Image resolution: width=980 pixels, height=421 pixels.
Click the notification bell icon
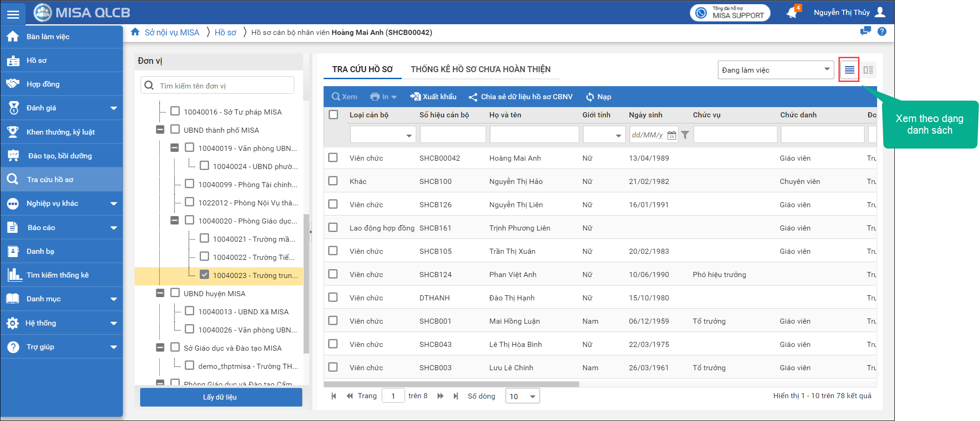792,13
